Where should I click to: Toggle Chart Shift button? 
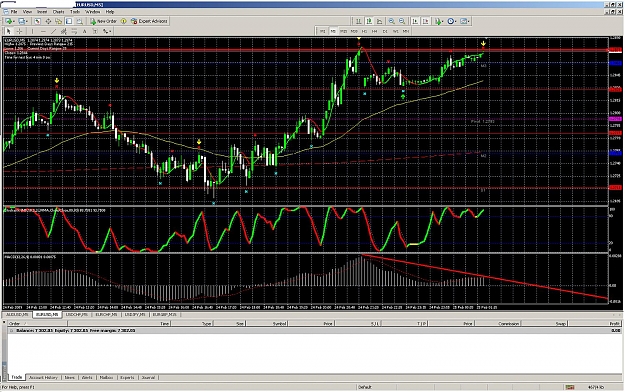(x=426, y=21)
